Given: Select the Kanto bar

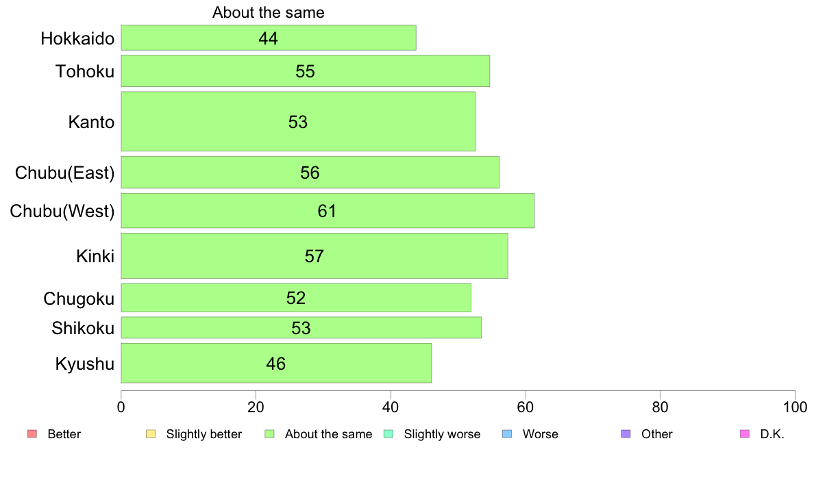Looking at the screenshot, I should (298, 121).
